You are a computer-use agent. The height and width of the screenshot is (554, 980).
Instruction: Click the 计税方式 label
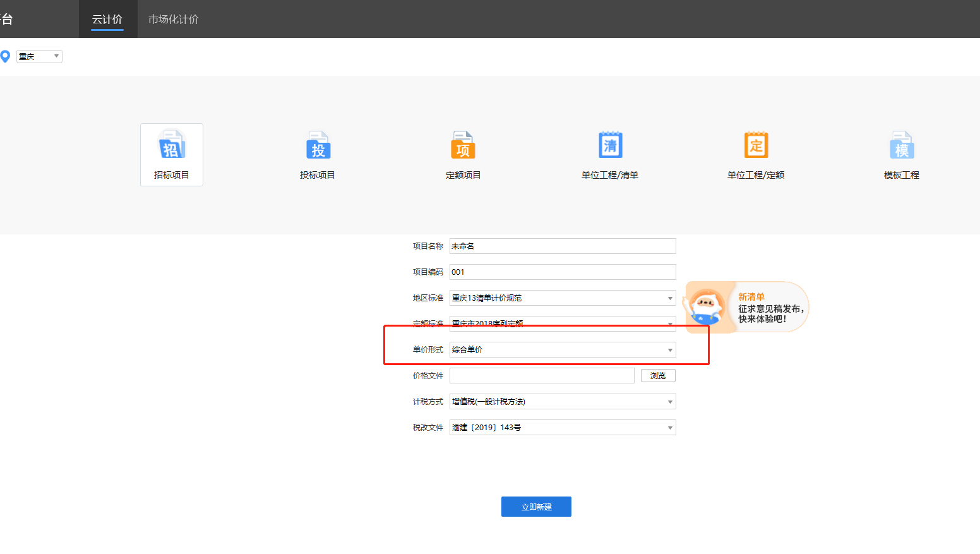(x=428, y=401)
